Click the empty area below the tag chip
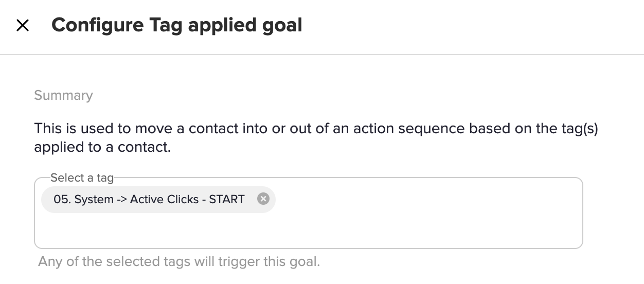The width and height of the screenshot is (644, 284). click(309, 230)
